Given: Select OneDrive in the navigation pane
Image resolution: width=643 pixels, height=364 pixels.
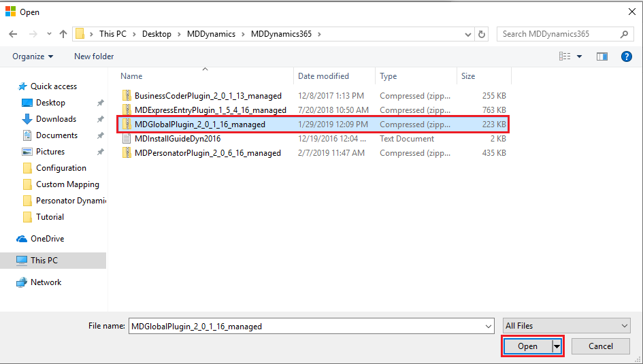Looking at the screenshot, I should coord(47,239).
